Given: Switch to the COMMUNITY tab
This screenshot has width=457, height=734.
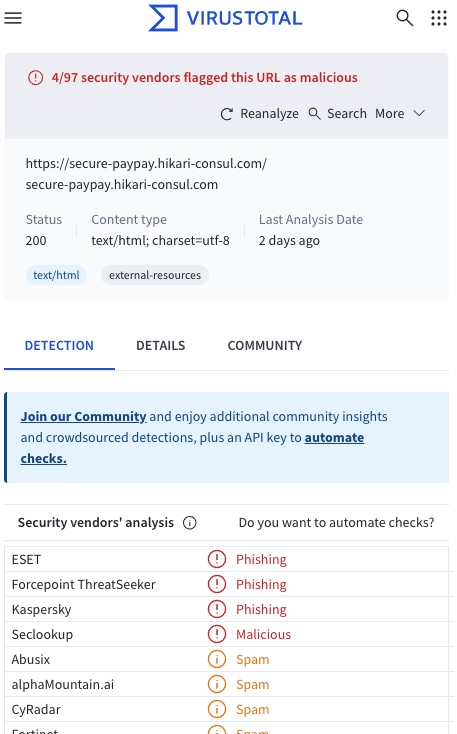Looking at the screenshot, I should pos(265,345).
